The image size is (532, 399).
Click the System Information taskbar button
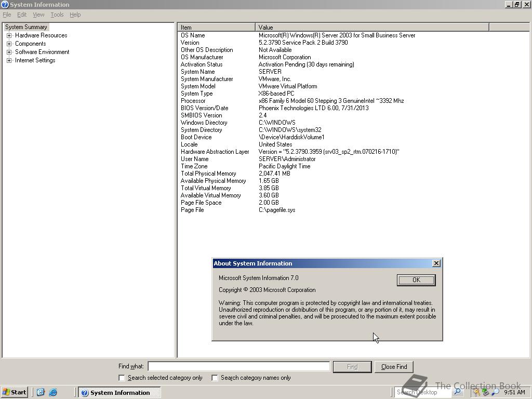pos(119,393)
